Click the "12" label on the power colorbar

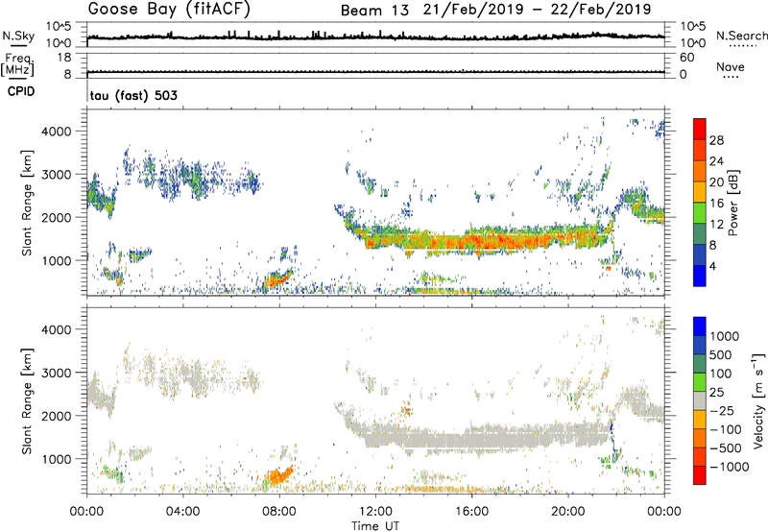tap(716, 225)
